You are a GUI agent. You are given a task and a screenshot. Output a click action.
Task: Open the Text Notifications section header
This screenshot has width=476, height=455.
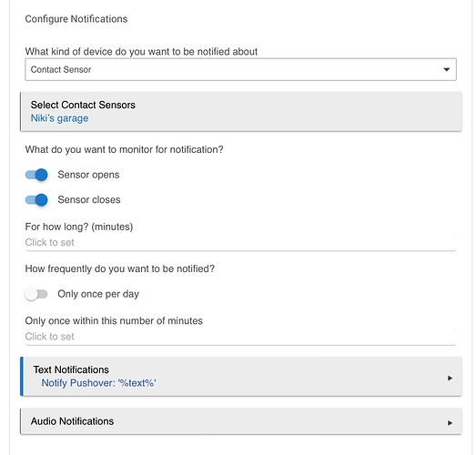coord(241,377)
